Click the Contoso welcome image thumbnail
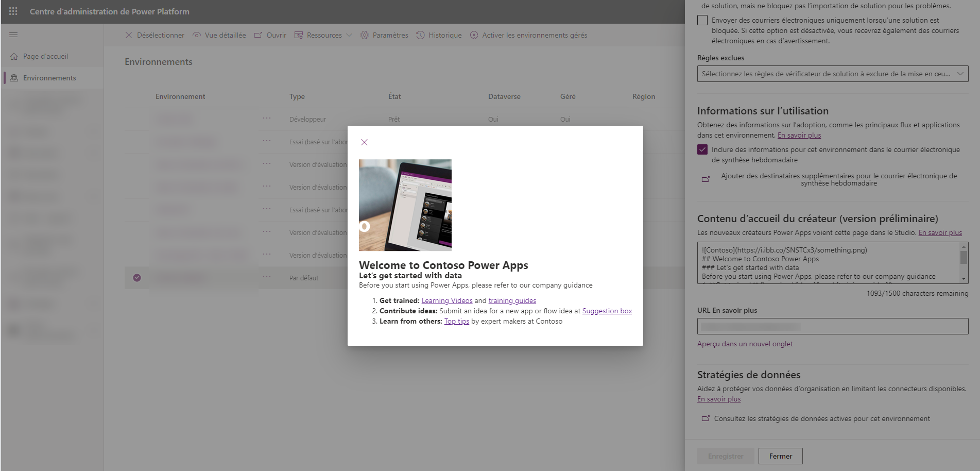Viewport: 980px width, 471px height. point(405,205)
